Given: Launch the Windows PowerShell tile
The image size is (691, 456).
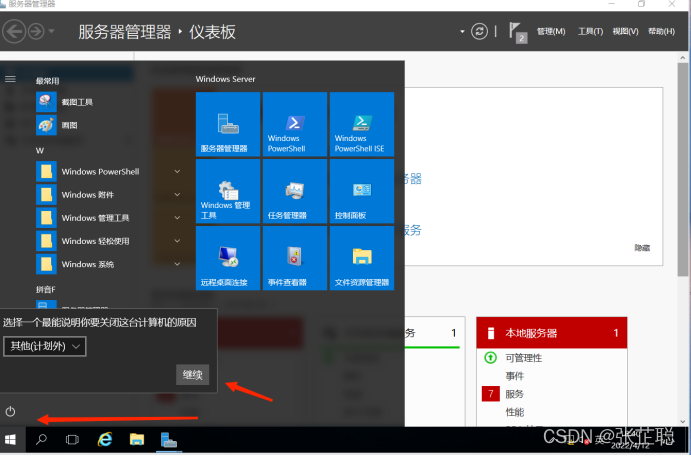Looking at the screenshot, I should 295,124.
